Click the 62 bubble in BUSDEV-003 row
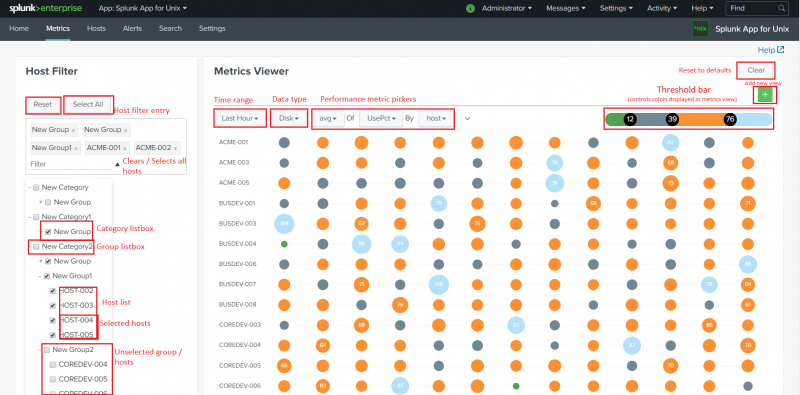The height and width of the screenshot is (395, 800). [361, 224]
